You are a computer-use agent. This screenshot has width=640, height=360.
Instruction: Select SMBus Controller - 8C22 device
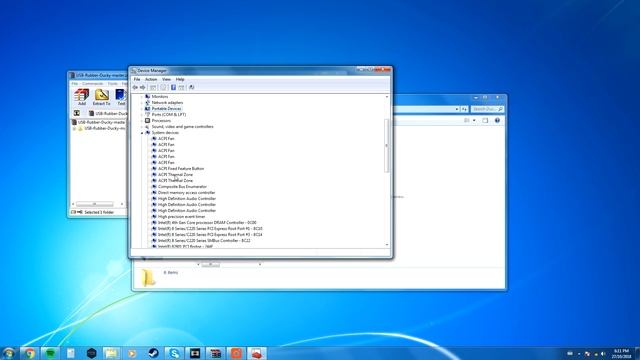204,241
